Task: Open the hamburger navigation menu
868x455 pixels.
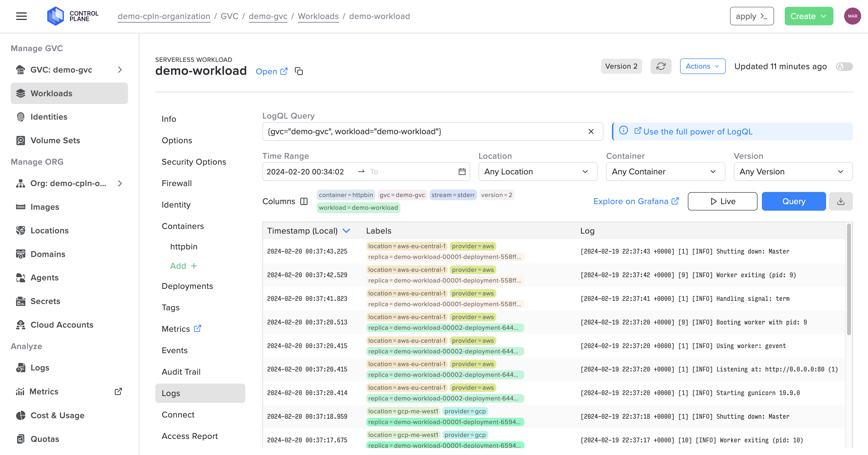Action: pos(21,16)
